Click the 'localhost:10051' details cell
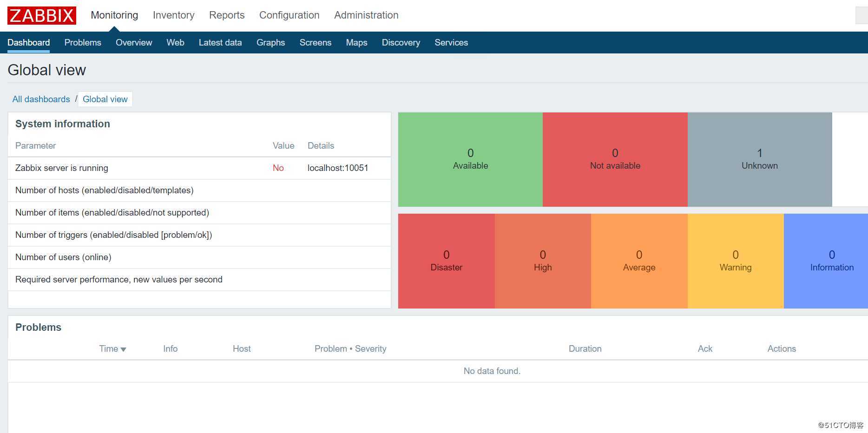 338,168
